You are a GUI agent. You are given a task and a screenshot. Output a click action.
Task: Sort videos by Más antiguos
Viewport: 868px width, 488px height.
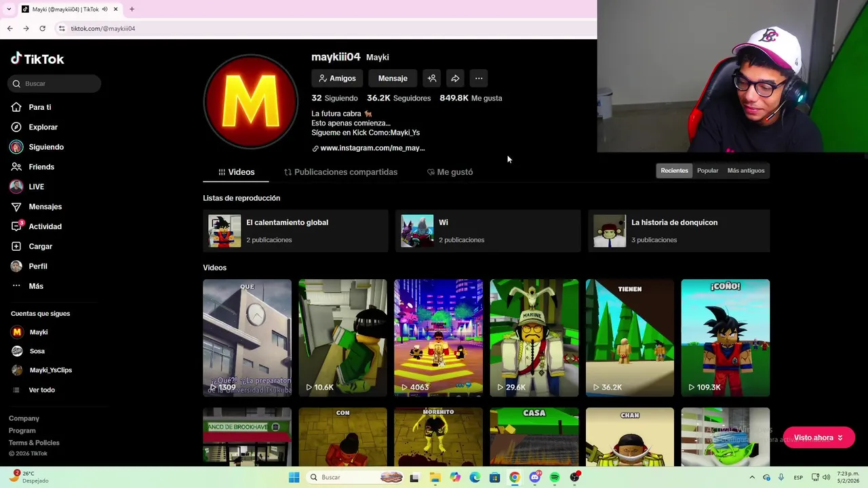pos(746,171)
